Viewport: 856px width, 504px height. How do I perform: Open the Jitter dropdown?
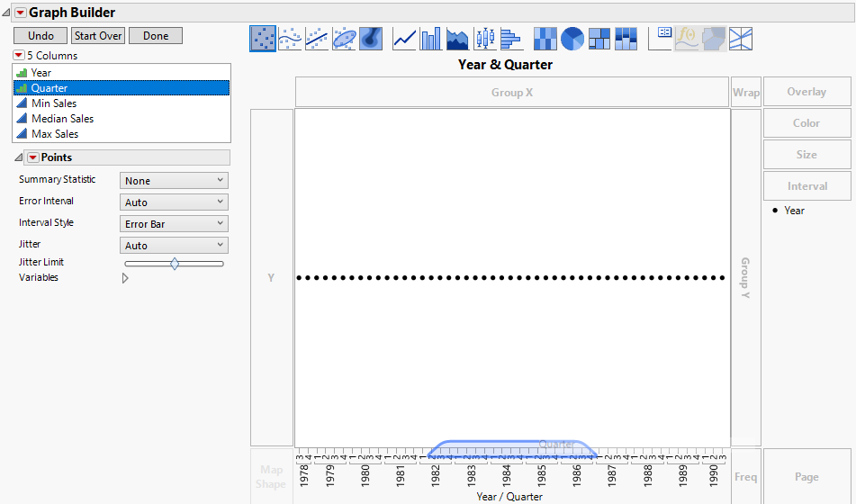coord(174,245)
